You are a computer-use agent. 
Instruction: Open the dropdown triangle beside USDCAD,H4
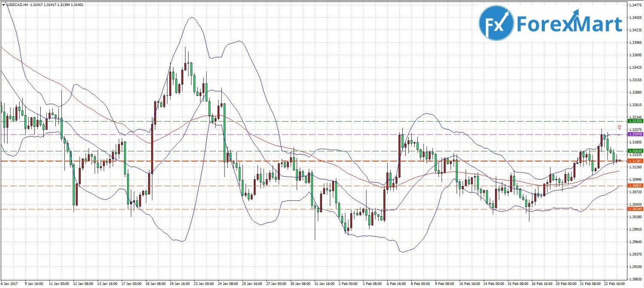[x=3, y=5]
